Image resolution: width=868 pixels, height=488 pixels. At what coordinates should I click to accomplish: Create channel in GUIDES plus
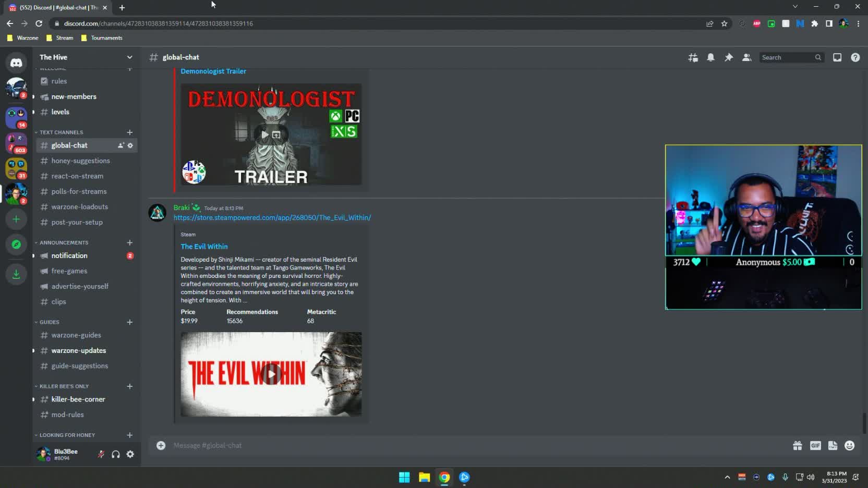(129, 322)
